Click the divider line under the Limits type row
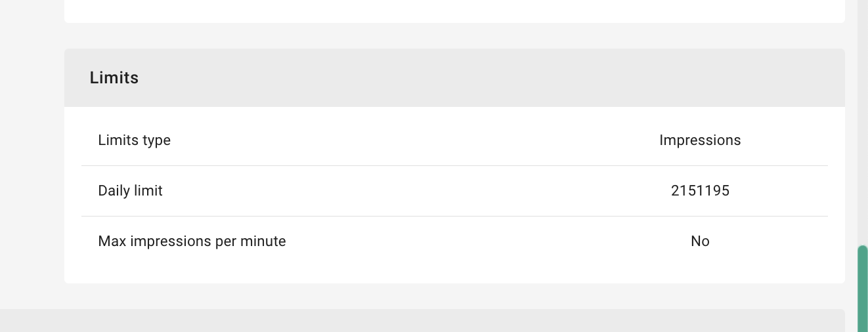This screenshot has width=868, height=332. pyautogui.click(x=454, y=165)
